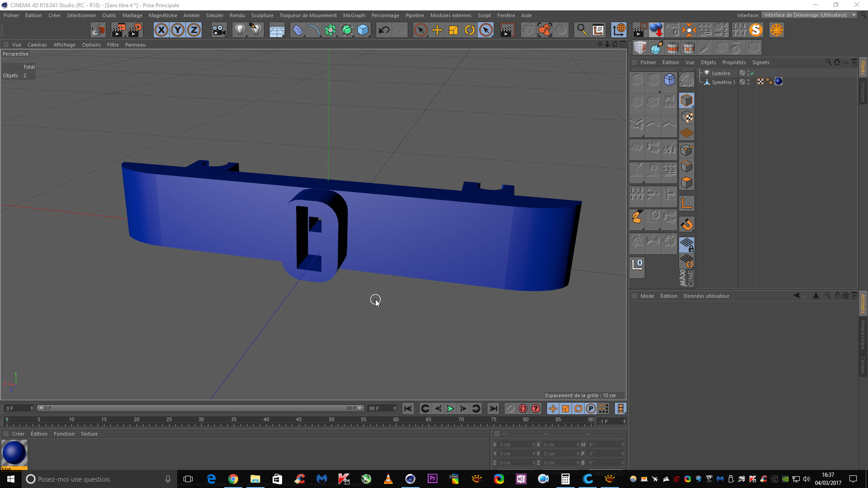Viewport: 868px width, 488px height.
Task: Click the blue extrude cube icon
Action: (670, 80)
